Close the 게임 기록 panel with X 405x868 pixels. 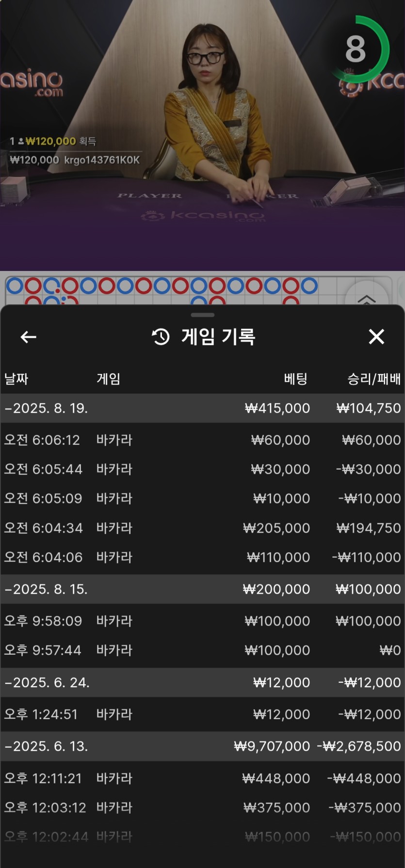coord(376,337)
